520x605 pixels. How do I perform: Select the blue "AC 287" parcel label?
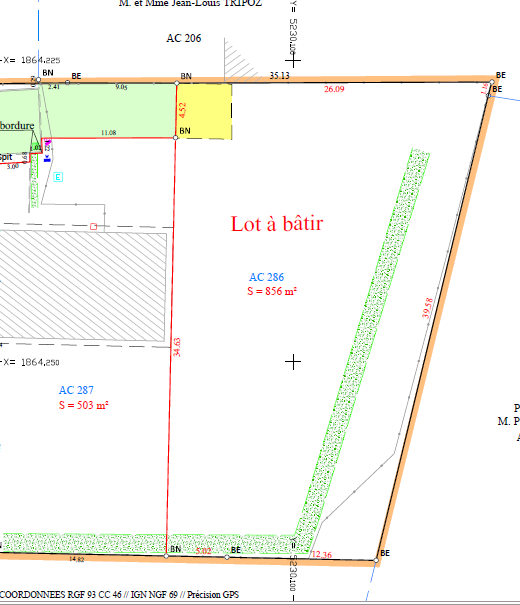(x=76, y=390)
